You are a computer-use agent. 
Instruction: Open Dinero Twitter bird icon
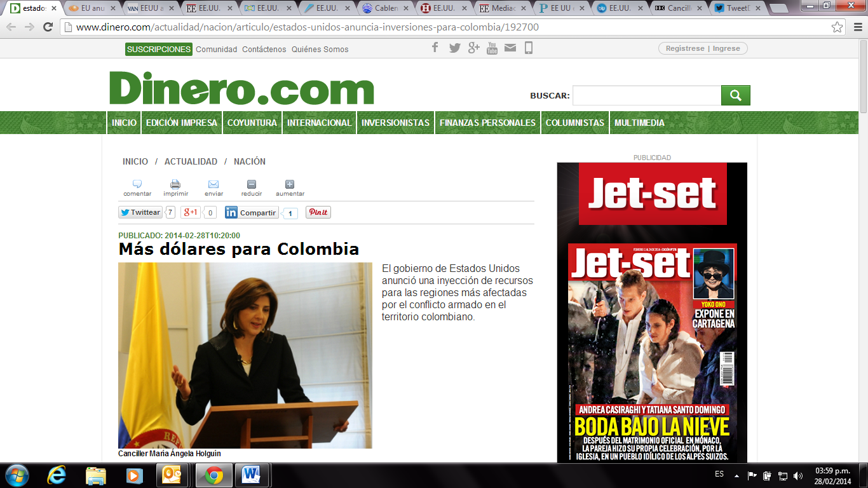click(454, 48)
